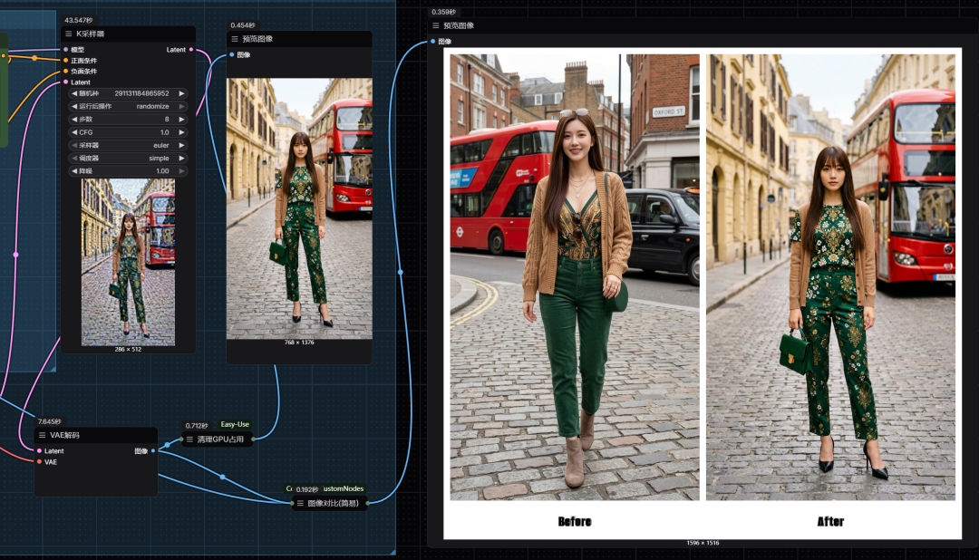Click the 降噪 value 1.00
979x560 pixels.
[162, 171]
